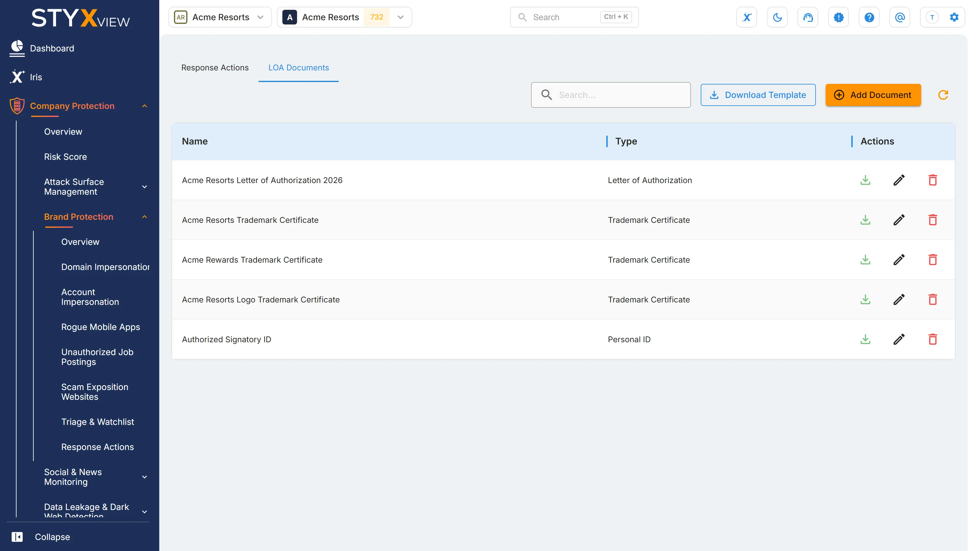The image size is (980, 551).
Task: Open Company Protection Overview in sidebar
Action: (x=63, y=132)
